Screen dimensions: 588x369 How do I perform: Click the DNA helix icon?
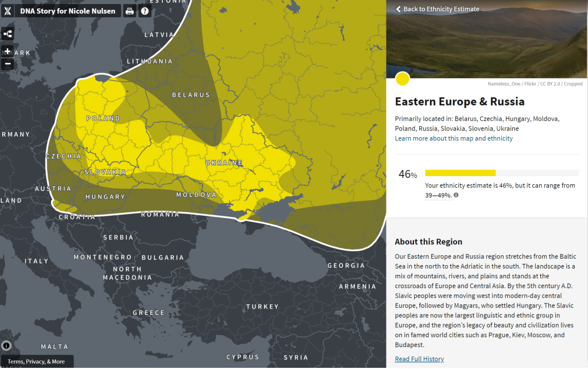7,11
